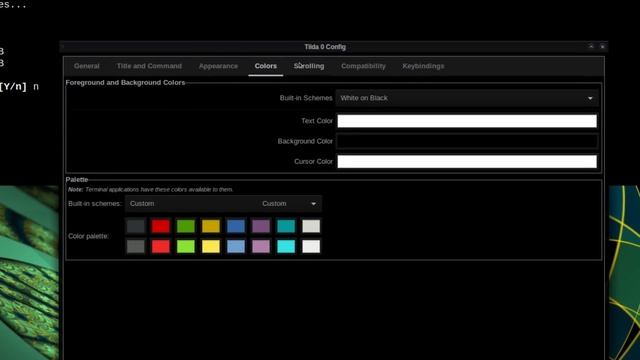The width and height of the screenshot is (640, 360).
Task: Click the window roll-up arrow in title bar
Action: [x=591, y=47]
